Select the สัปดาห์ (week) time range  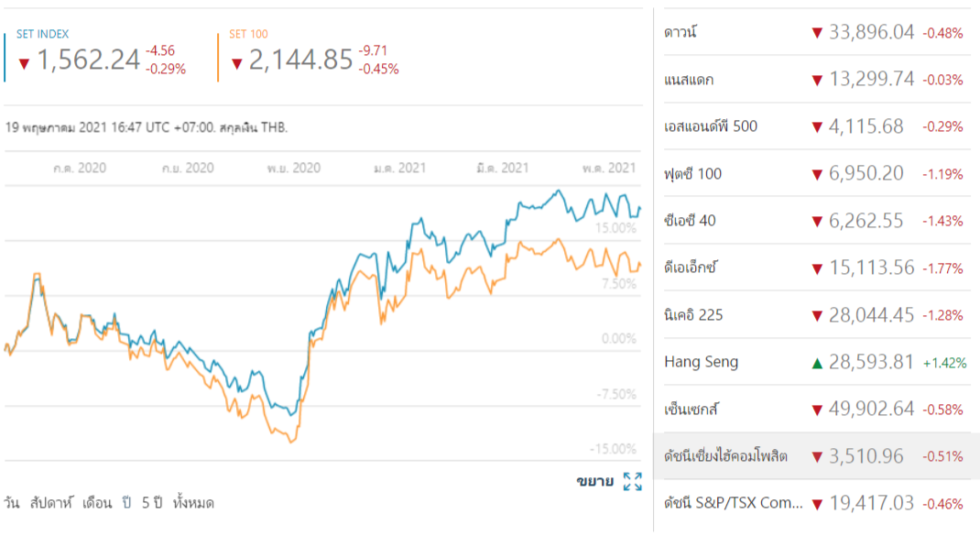[x=50, y=503]
